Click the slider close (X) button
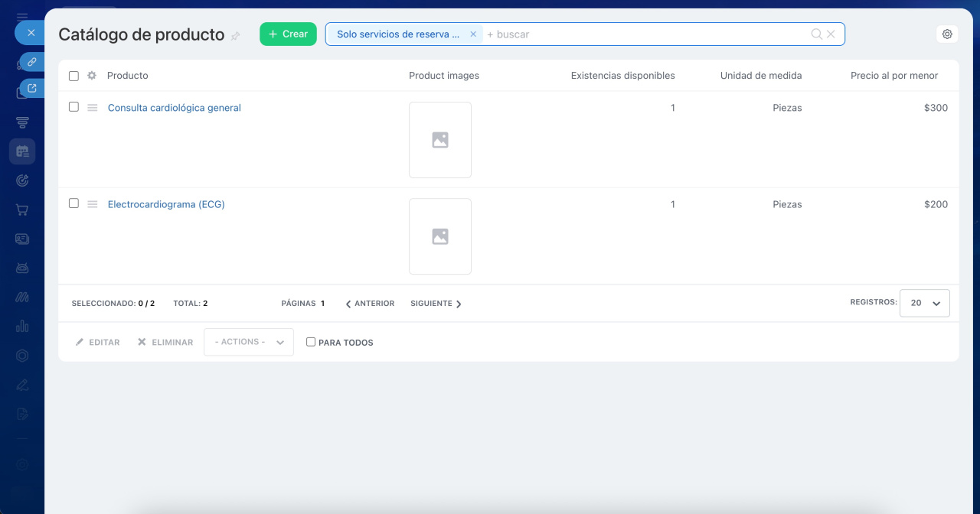 pos(31,33)
